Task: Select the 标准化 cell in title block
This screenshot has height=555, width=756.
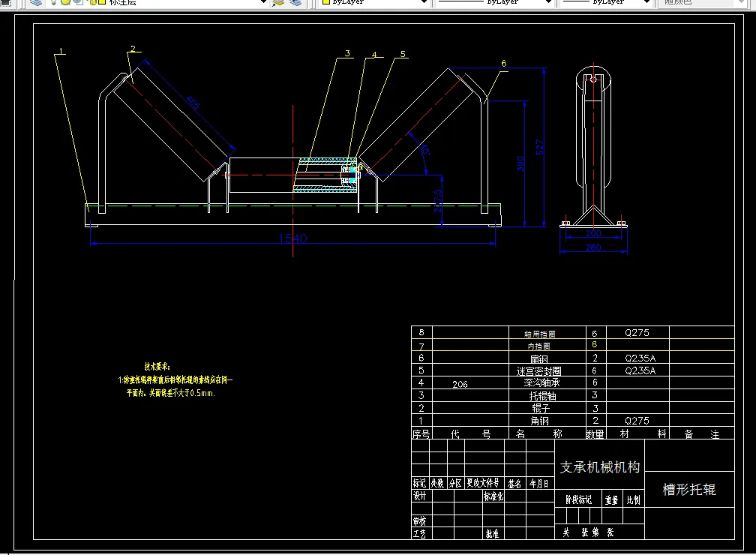Action: point(493,496)
